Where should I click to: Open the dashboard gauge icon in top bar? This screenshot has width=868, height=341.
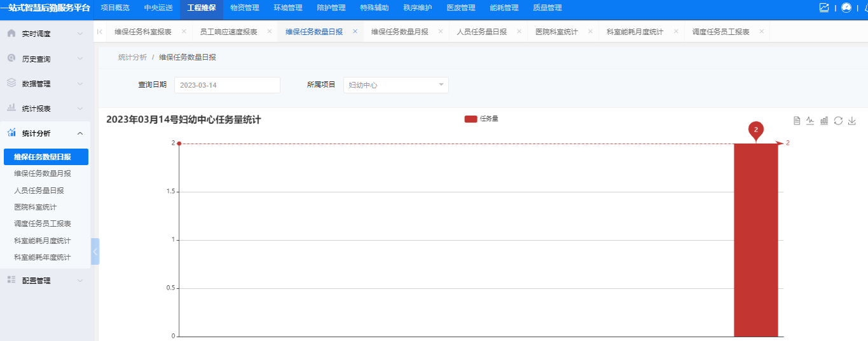coord(846,8)
